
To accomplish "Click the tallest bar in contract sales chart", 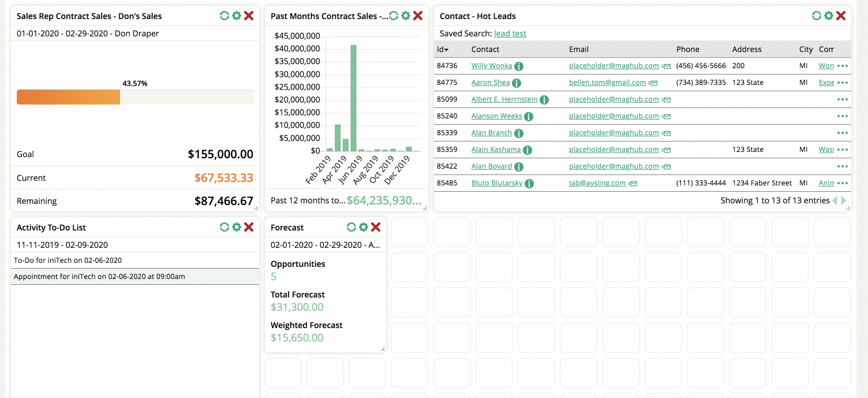I will pos(353,98).
